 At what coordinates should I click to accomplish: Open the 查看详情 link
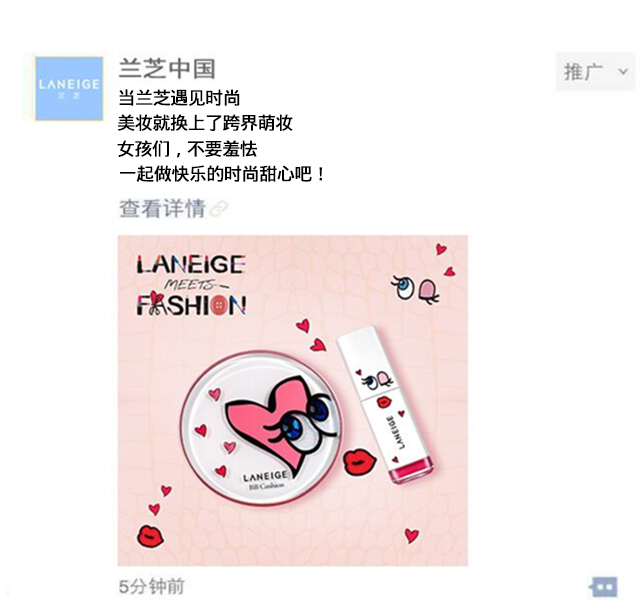(x=162, y=208)
